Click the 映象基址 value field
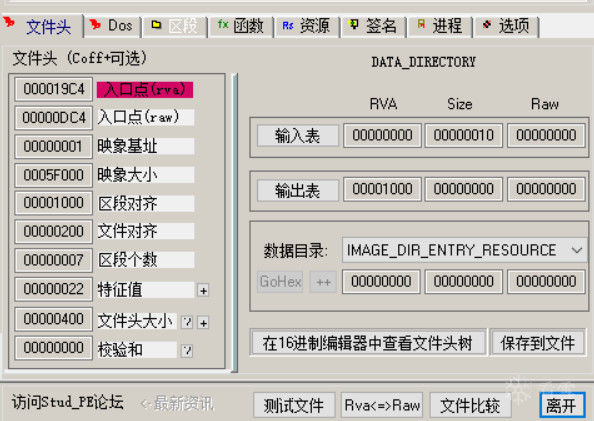Image resolution: width=594 pixels, height=421 pixels. tap(53, 146)
